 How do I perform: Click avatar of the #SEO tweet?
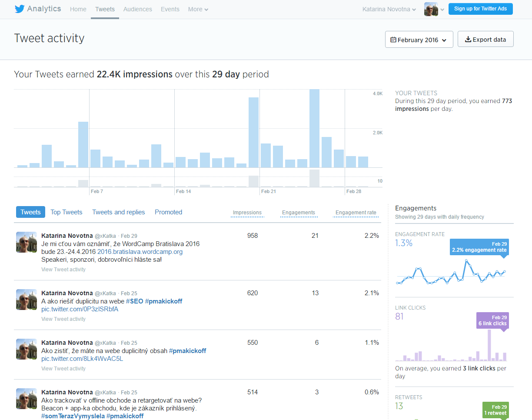[x=27, y=300]
